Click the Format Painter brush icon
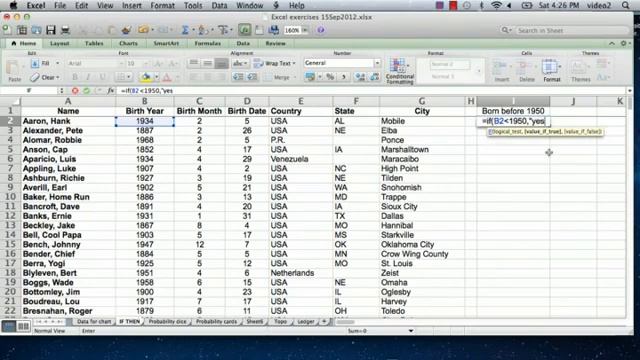Screen dimensions: 640x360 pos(126,30)
